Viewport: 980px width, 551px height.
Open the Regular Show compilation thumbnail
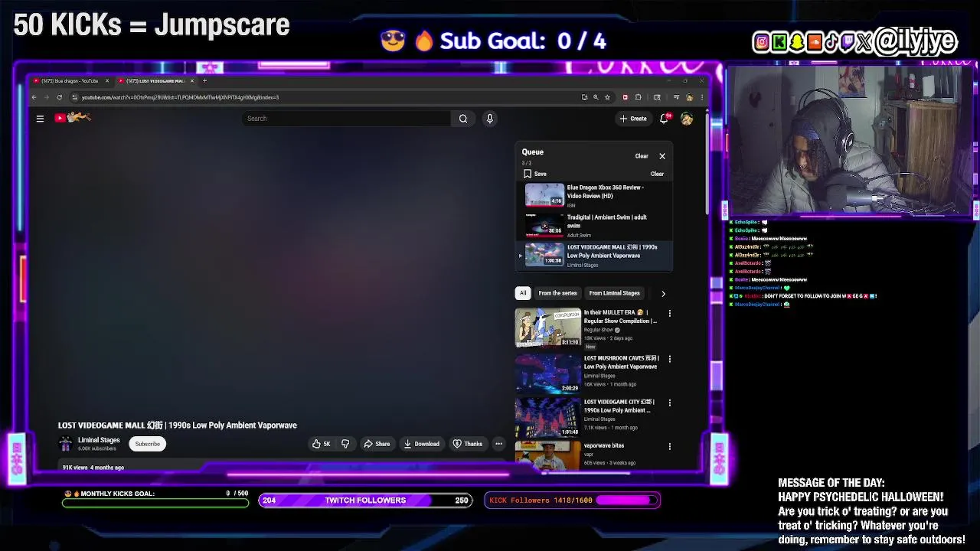click(x=547, y=328)
